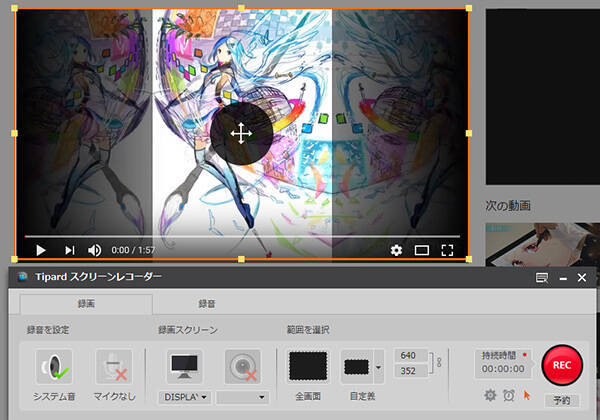Switch to the 録画 video tab
This screenshot has height=420, width=600.
coord(86,305)
